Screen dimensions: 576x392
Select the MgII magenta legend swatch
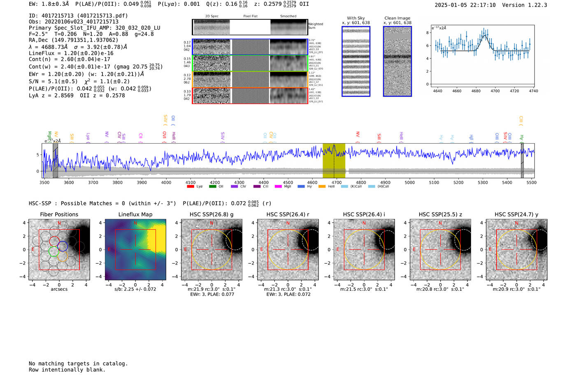(279, 187)
